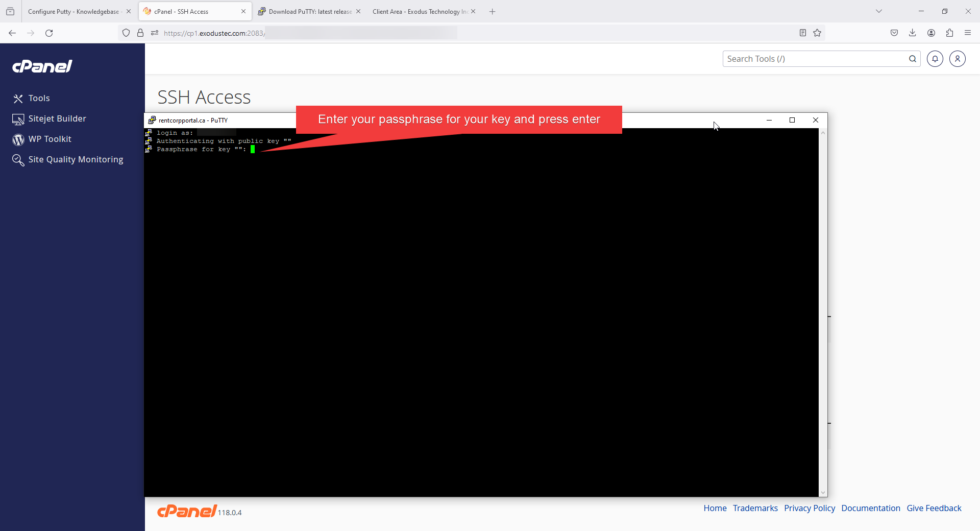Click the search magnifier in Search Tools
Image resolution: width=980 pixels, height=531 pixels.
912,59
